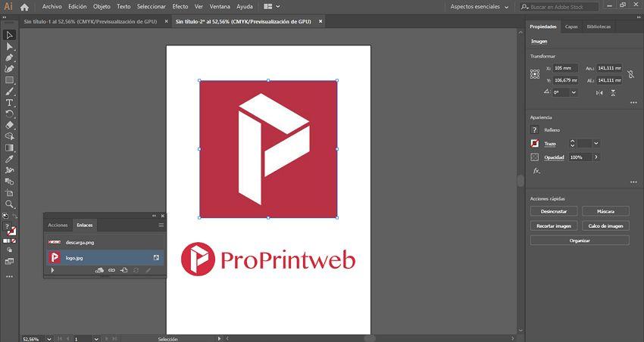Click the Organizar button
The height and width of the screenshot is (342, 644).
click(x=580, y=241)
